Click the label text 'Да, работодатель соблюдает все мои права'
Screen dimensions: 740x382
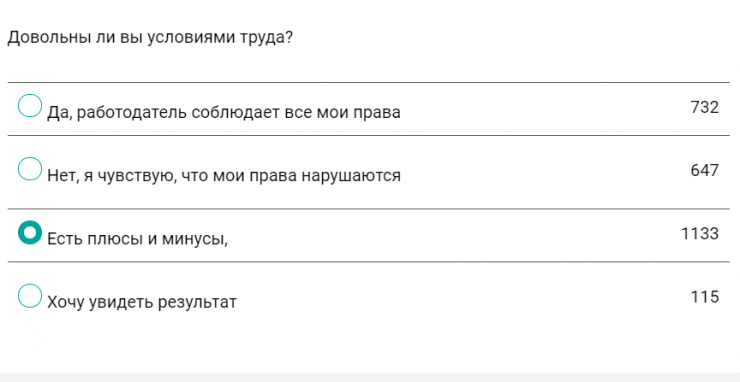(x=224, y=112)
